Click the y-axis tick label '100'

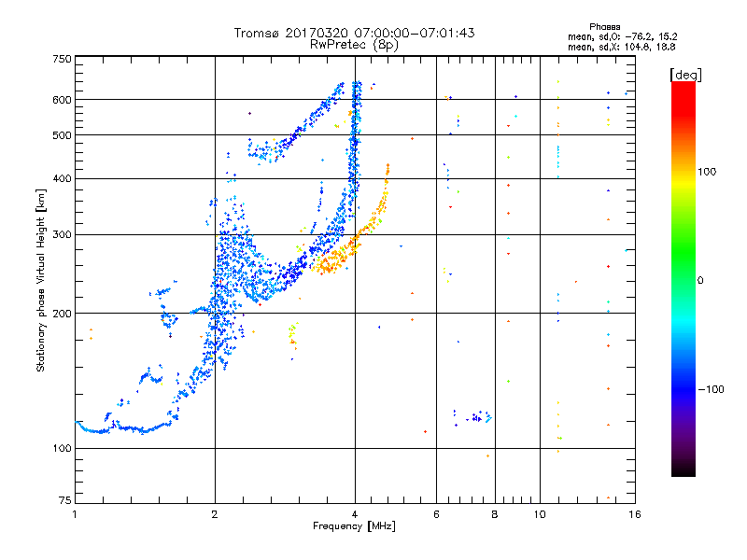pos(63,448)
